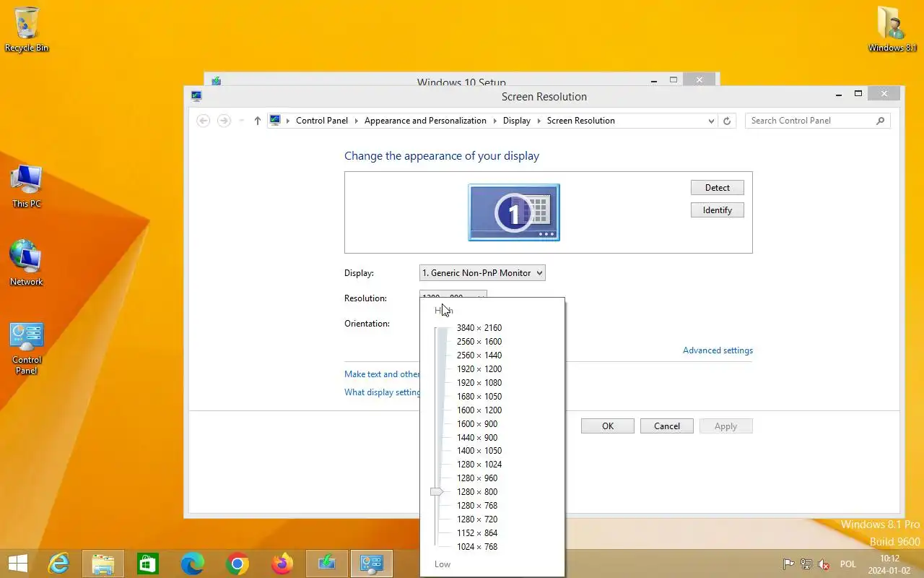Click the Cancel button
Viewport: 924px width, 578px height.
[667, 426]
